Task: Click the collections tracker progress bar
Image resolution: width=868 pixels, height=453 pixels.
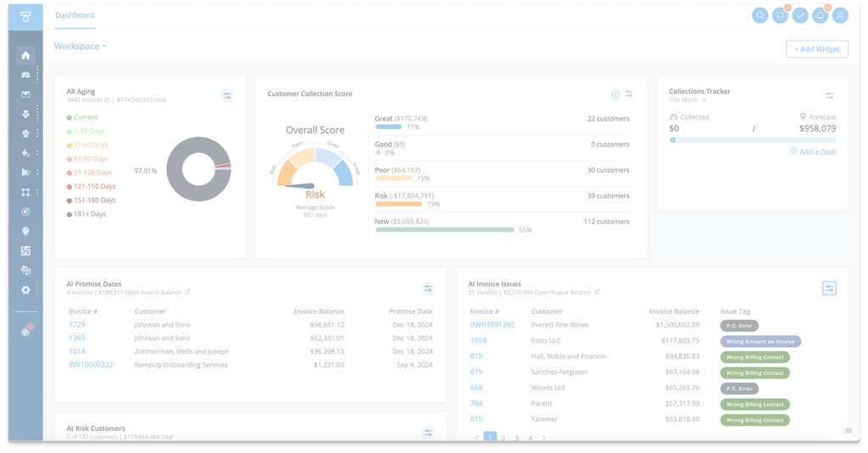Action: click(753, 140)
